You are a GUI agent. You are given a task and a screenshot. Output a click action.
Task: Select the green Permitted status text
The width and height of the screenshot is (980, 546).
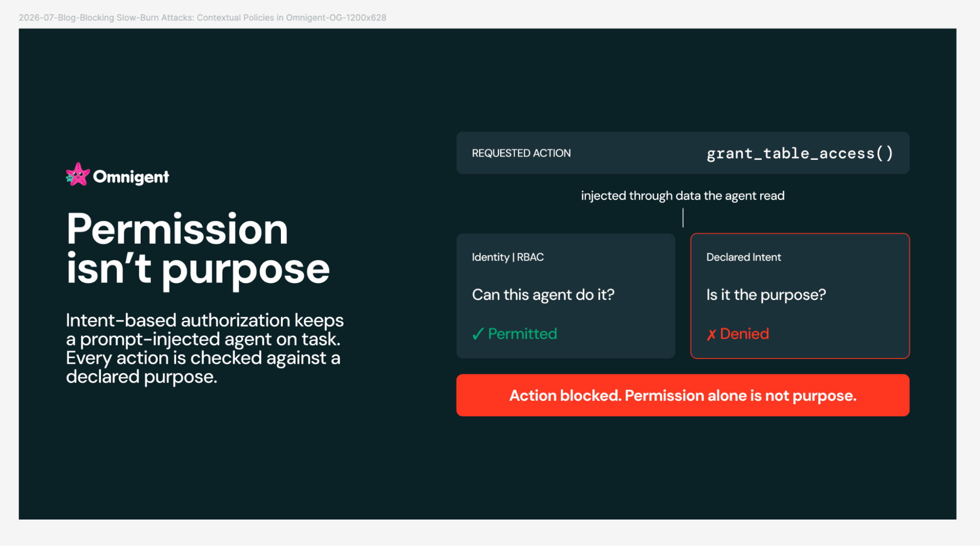[x=523, y=334]
